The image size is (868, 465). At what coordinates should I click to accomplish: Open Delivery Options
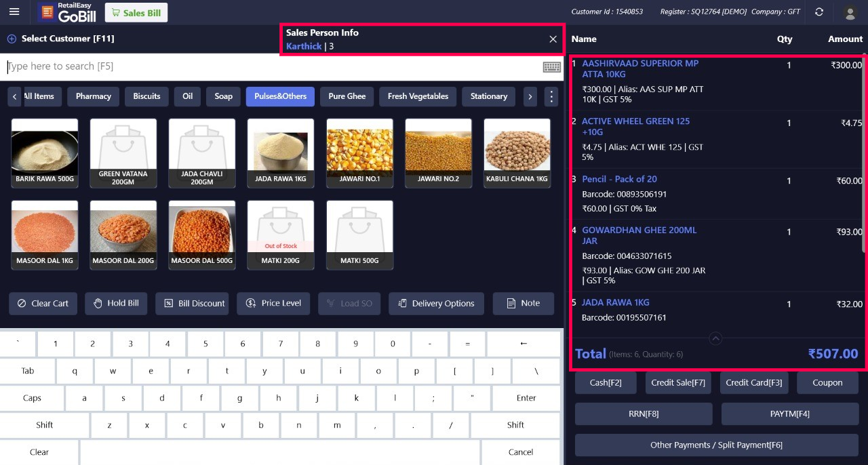[x=436, y=304]
